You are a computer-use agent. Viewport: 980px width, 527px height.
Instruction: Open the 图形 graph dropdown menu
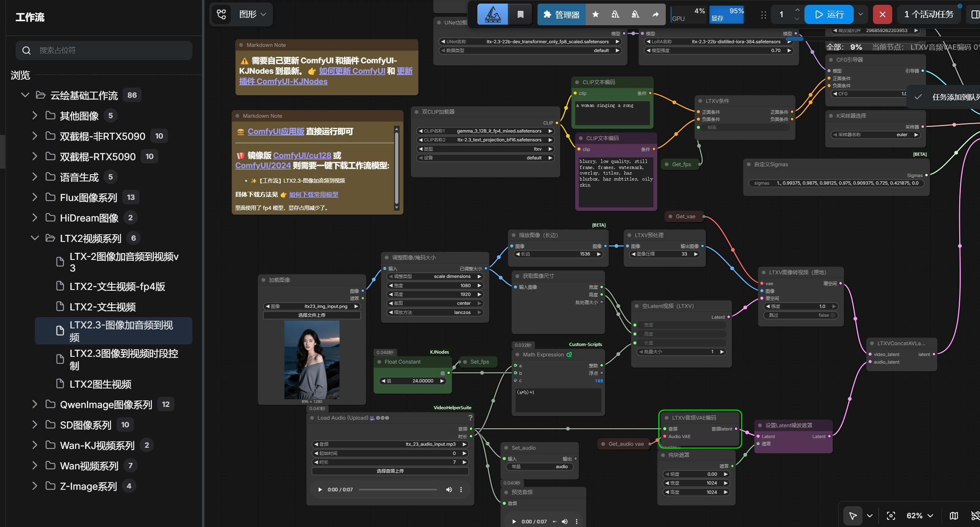[x=252, y=15]
